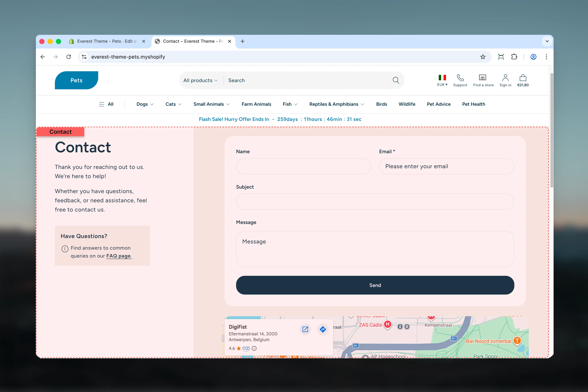Open the tab search dropdown arrow
Image resolution: width=588 pixels, height=392 pixels.
click(x=547, y=41)
